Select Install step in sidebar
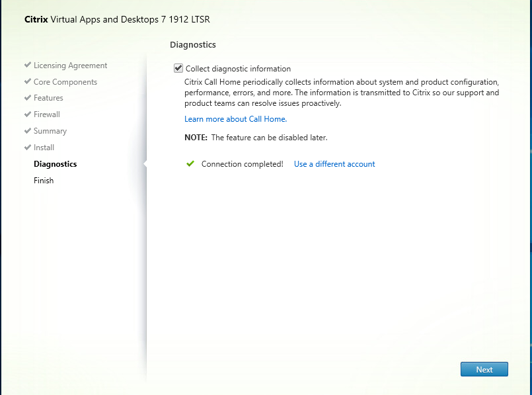The height and width of the screenshot is (395, 532). 44,148
